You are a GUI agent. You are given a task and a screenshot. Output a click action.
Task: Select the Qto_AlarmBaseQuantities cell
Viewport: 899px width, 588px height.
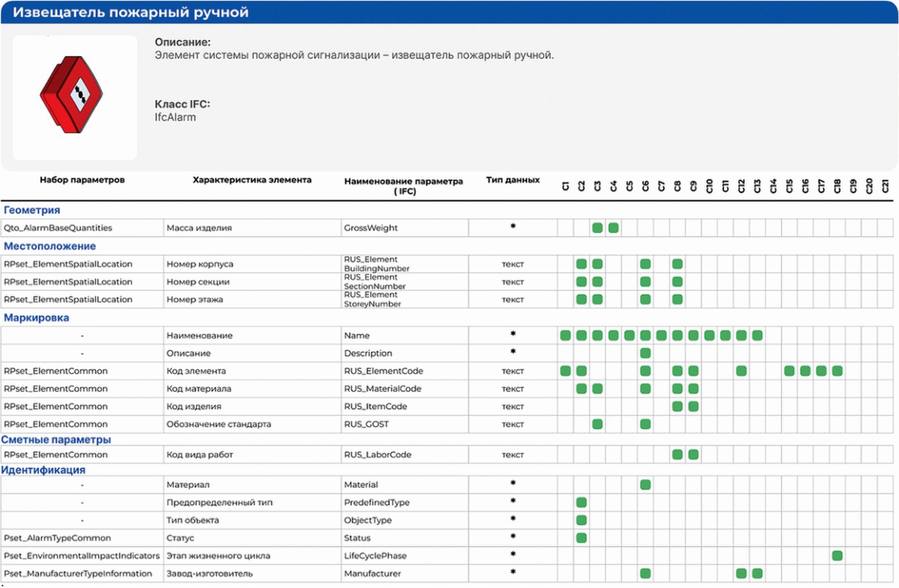[82, 228]
